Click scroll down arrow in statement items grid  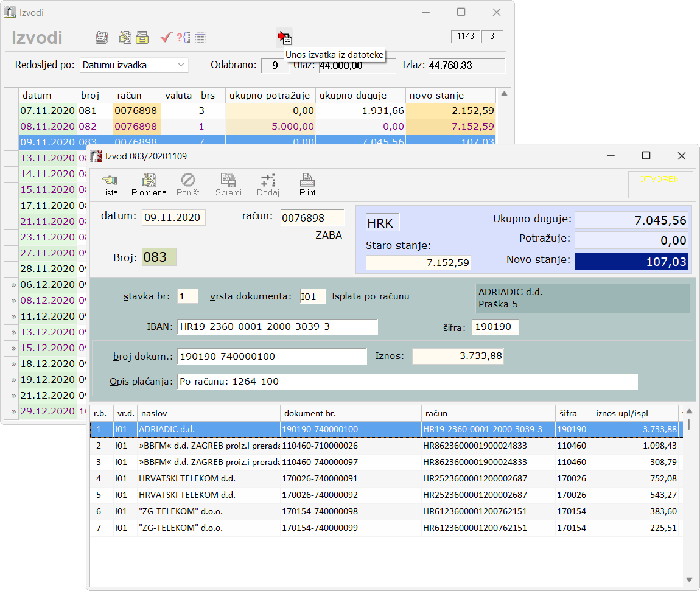pyautogui.click(x=689, y=579)
